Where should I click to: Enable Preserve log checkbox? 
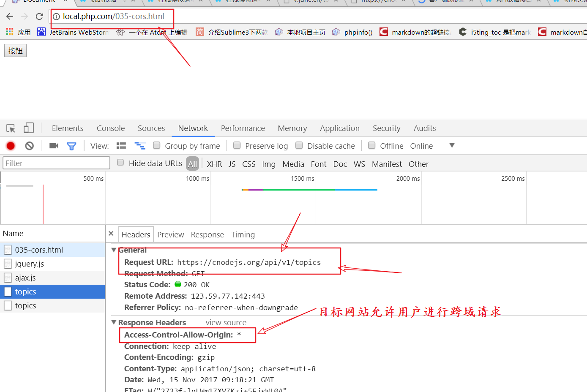(x=237, y=145)
